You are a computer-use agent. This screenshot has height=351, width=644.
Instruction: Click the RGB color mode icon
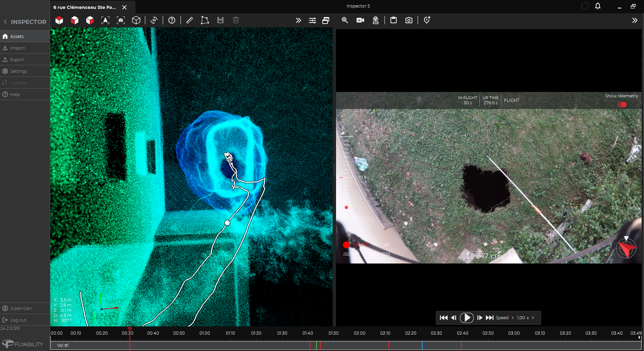coord(375,20)
